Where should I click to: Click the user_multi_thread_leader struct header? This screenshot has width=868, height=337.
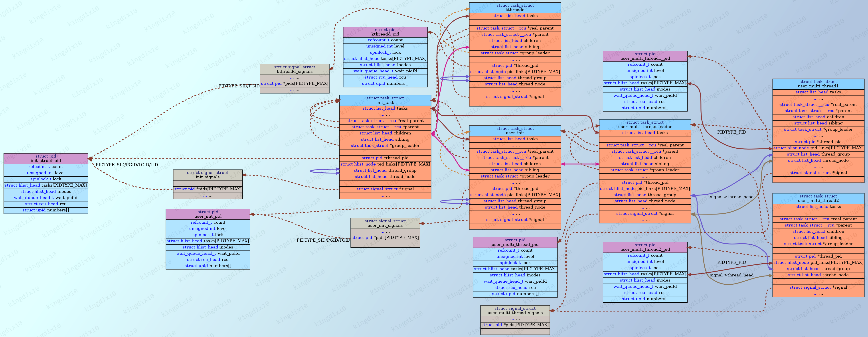[645, 125]
